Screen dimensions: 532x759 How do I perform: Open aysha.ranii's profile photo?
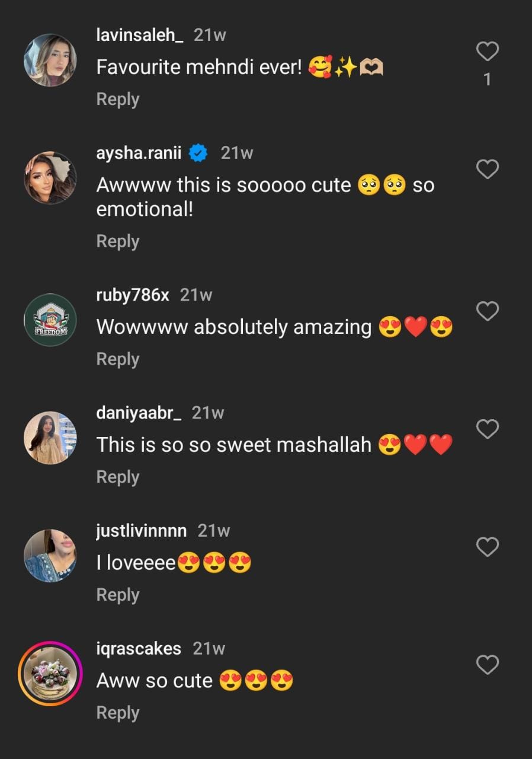tap(50, 178)
